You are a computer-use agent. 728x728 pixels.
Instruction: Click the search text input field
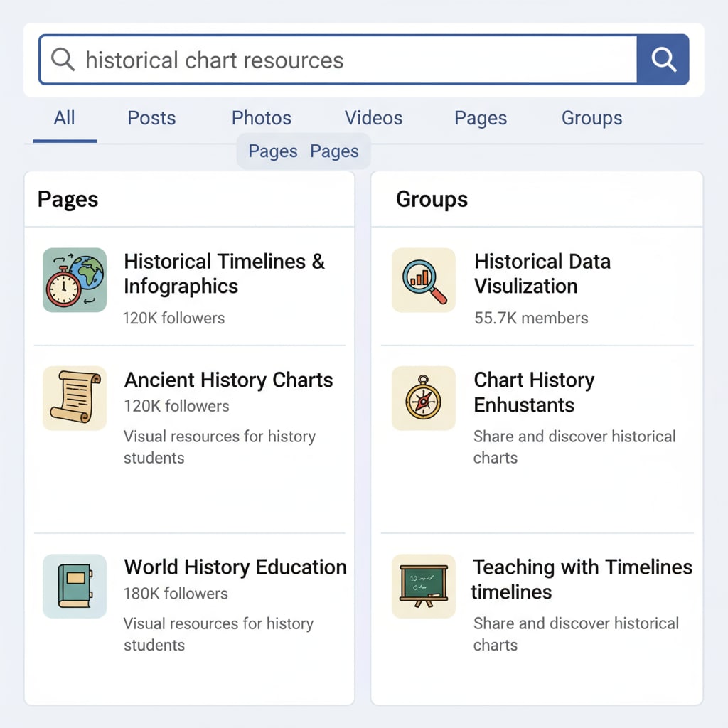355,60
